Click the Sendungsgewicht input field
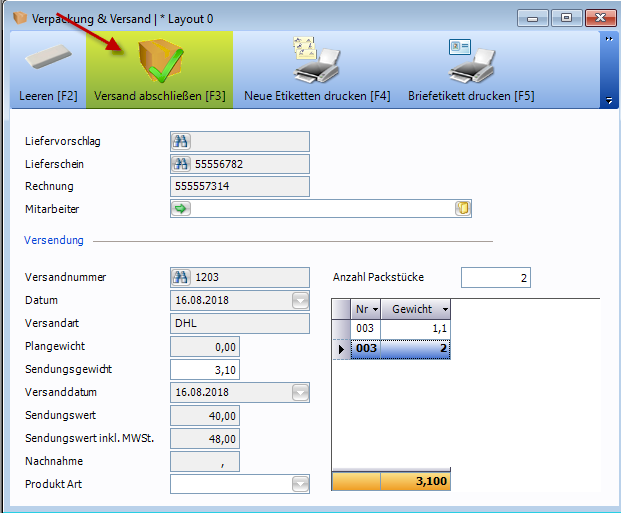This screenshot has height=513, width=621. click(205, 370)
